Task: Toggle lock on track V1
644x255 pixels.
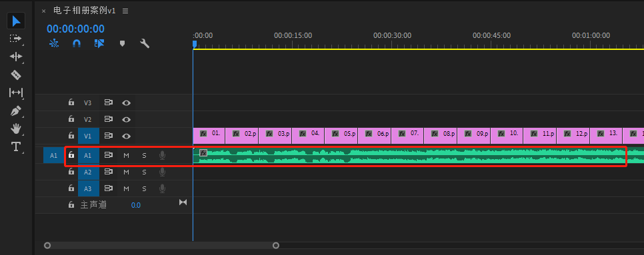Action: click(x=71, y=135)
